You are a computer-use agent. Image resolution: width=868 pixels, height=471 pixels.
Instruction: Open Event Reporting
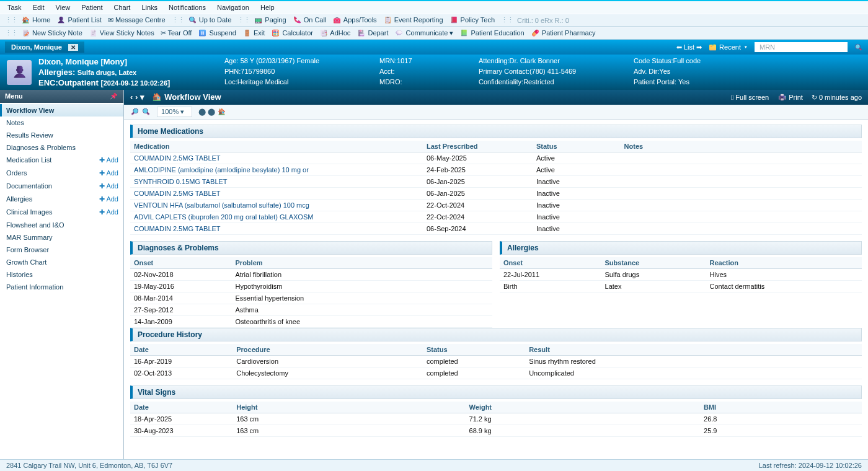[414, 20]
